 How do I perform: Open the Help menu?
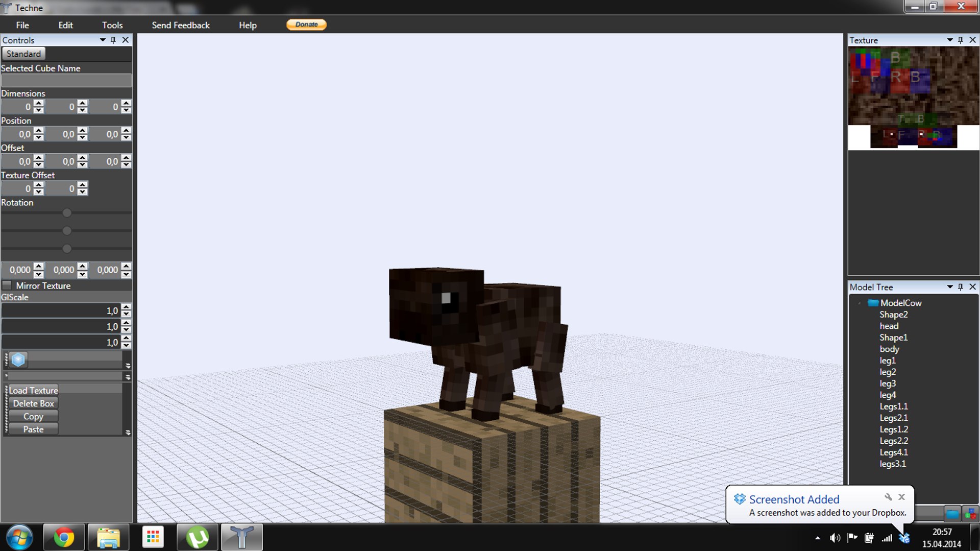248,25
